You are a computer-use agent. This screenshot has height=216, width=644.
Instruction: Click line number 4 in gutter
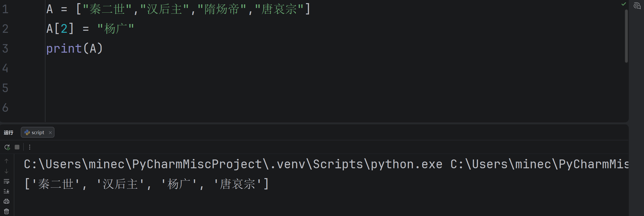coord(5,68)
